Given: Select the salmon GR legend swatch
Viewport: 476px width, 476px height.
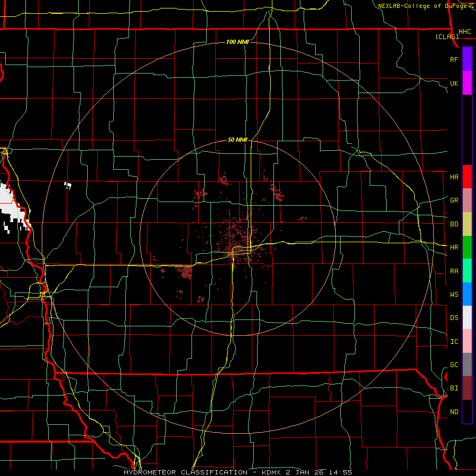Looking at the screenshot, I should (467, 200).
